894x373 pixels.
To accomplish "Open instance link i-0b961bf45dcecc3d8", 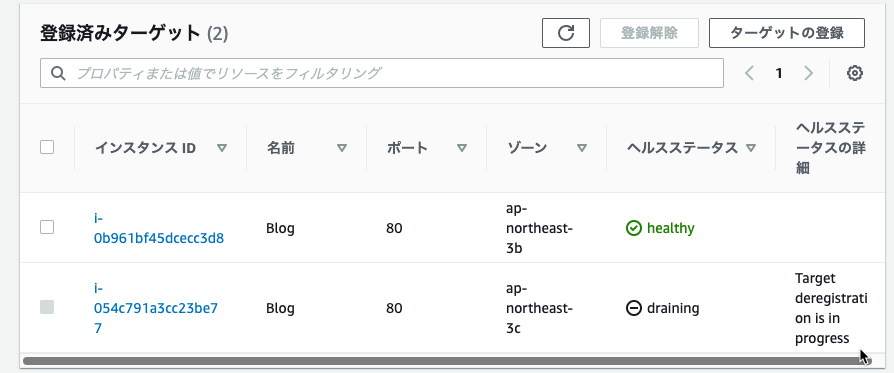I will [159, 228].
